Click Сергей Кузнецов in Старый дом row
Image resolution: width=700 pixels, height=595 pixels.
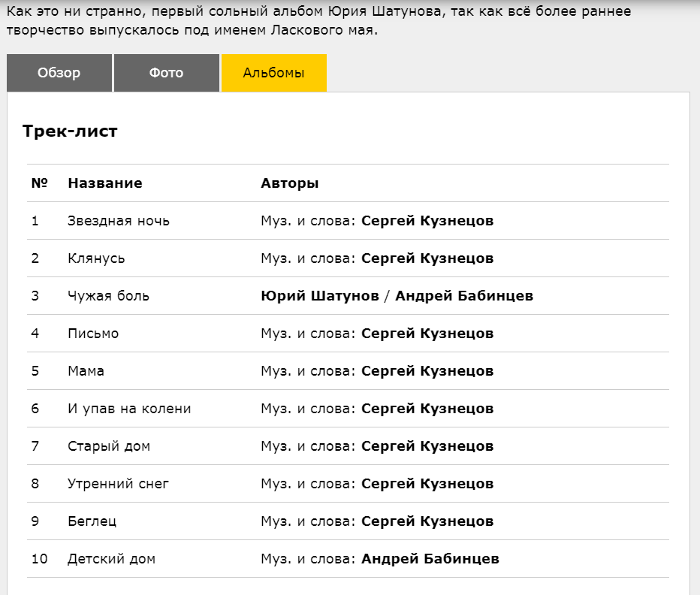[x=427, y=445]
